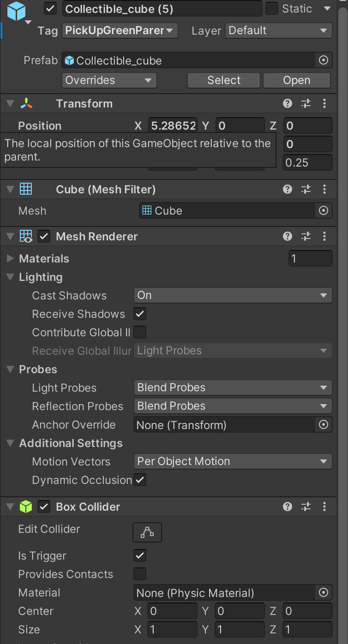Click the Position X value field
The width and height of the screenshot is (348, 644).
click(173, 126)
